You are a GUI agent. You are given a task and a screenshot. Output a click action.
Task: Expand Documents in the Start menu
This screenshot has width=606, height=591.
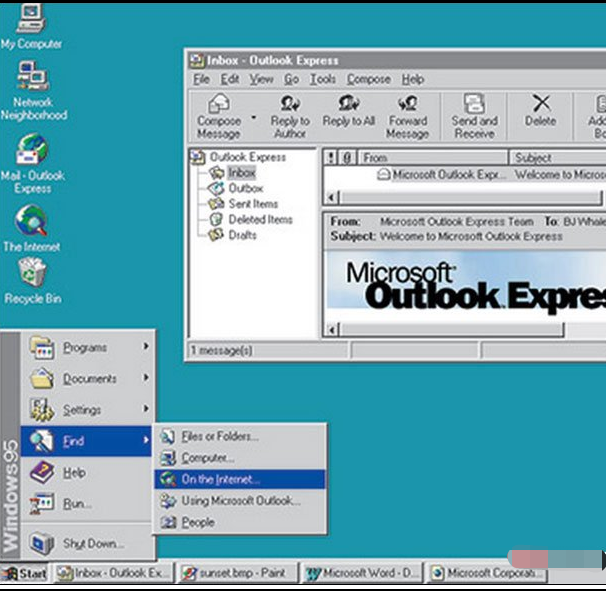(88, 378)
